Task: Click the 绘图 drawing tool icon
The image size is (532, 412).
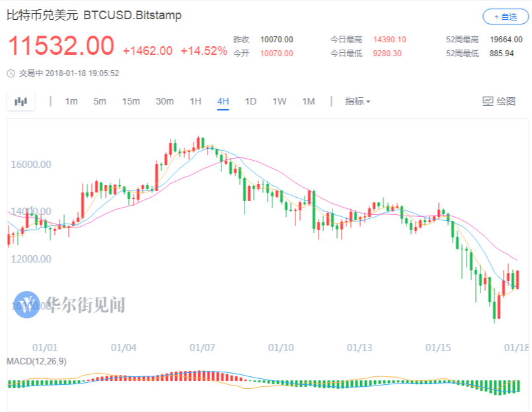Action: click(x=488, y=101)
